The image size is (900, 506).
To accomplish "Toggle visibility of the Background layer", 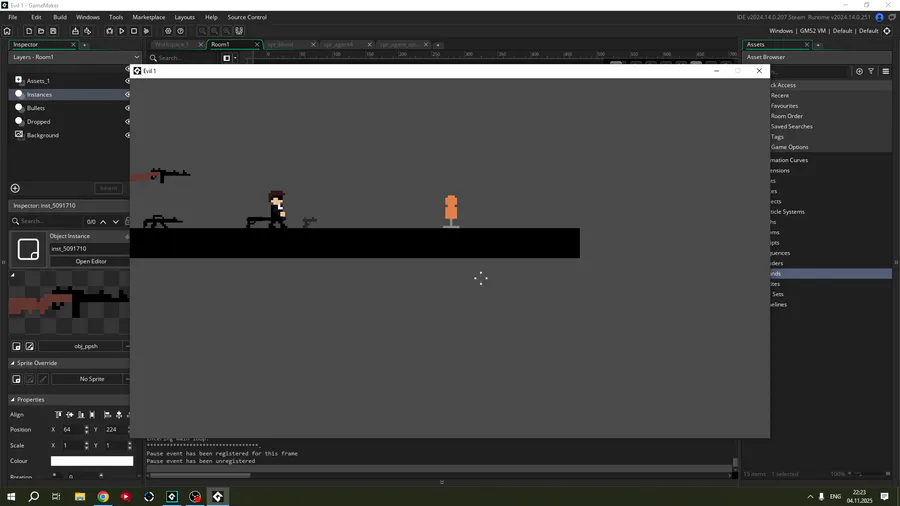I will pyautogui.click(x=127, y=135).
